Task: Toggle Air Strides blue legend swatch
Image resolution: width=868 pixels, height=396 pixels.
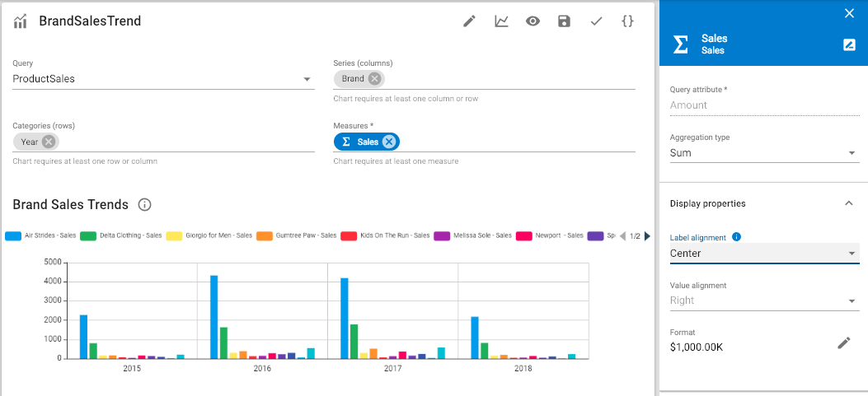Action: point(13,236)
